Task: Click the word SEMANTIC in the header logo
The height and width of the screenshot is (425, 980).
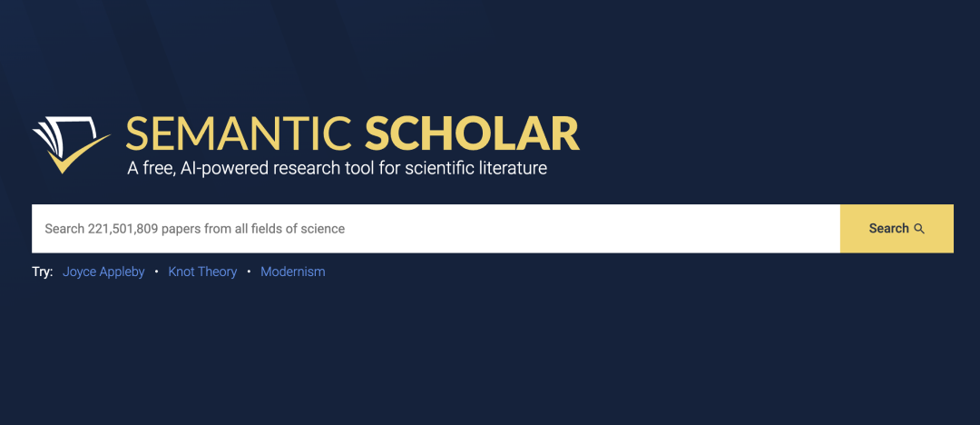Action: coord(240,133)
